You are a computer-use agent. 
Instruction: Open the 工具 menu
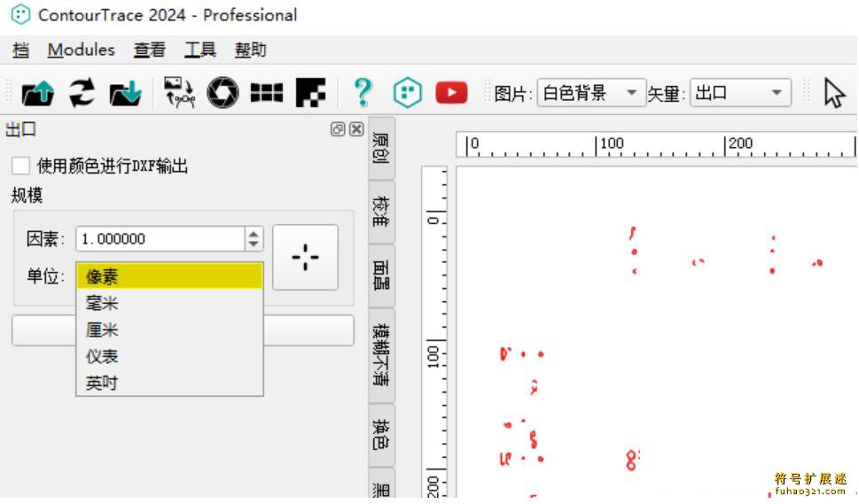coord(200,50)
